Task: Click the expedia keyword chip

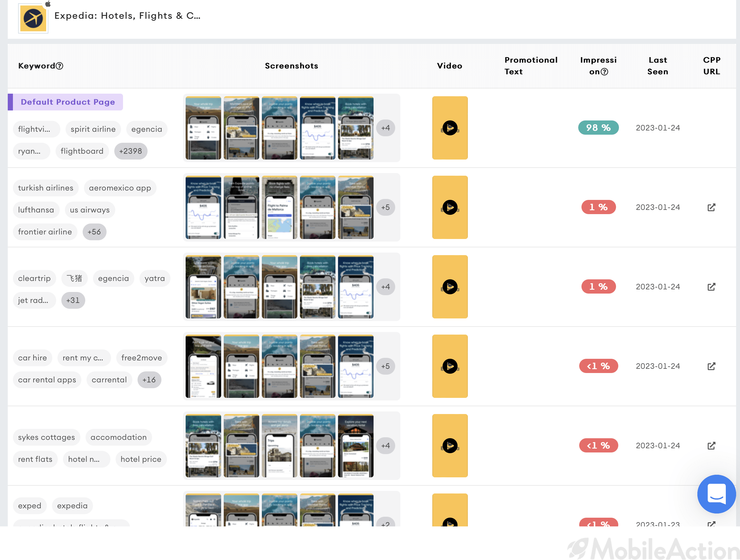Action: [72, 506]
